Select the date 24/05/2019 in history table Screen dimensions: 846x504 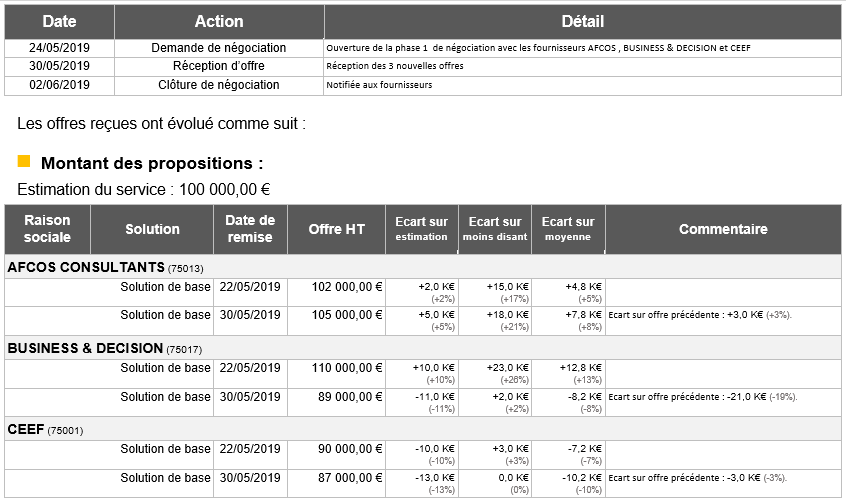[x=59, y=48]
